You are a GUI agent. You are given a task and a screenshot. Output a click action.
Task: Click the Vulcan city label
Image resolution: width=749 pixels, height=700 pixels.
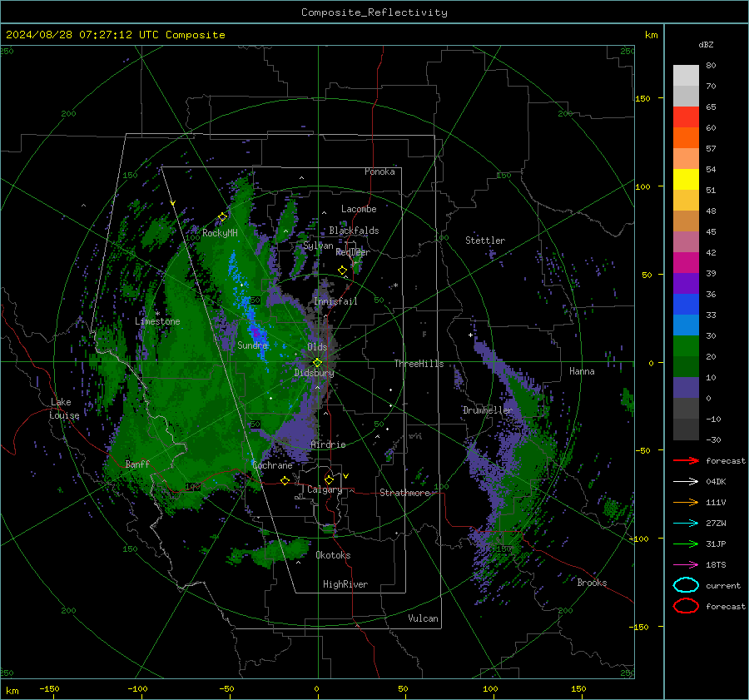[x=423, y=618]
